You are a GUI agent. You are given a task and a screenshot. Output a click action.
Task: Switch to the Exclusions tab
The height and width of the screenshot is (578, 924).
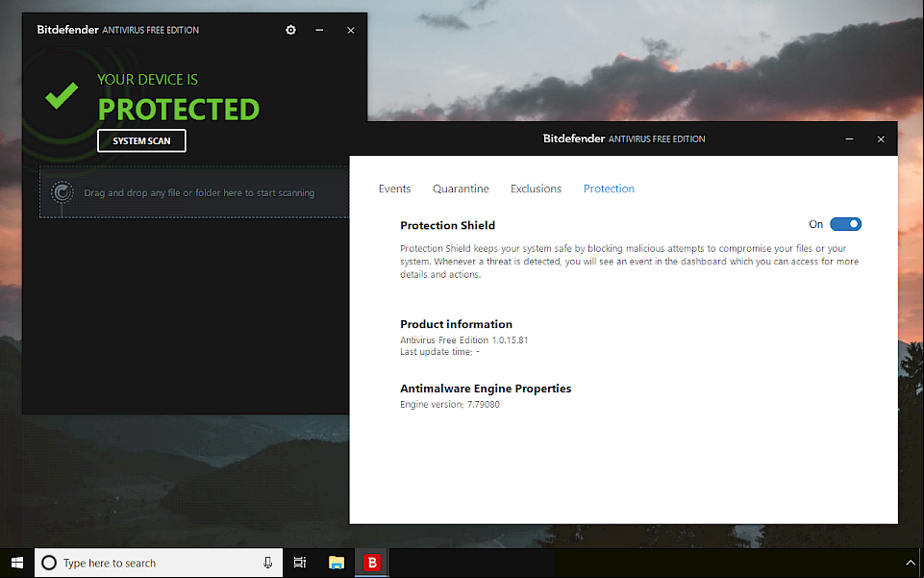tap(536, 188)
